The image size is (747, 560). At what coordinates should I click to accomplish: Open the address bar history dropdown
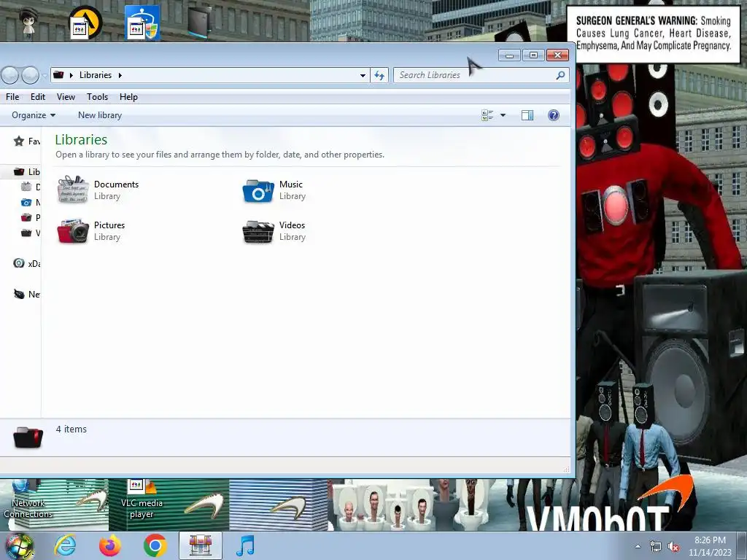[x=363, y=75]
